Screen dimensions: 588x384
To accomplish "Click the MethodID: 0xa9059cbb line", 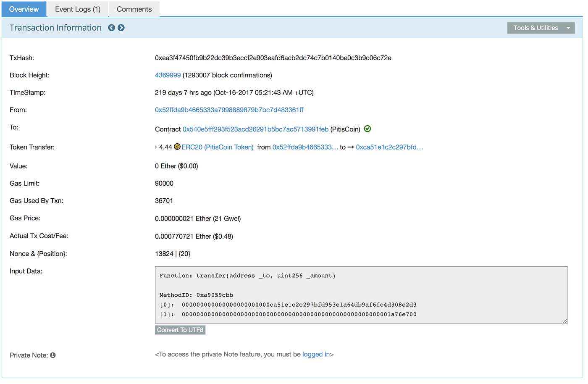I will 196,295.
